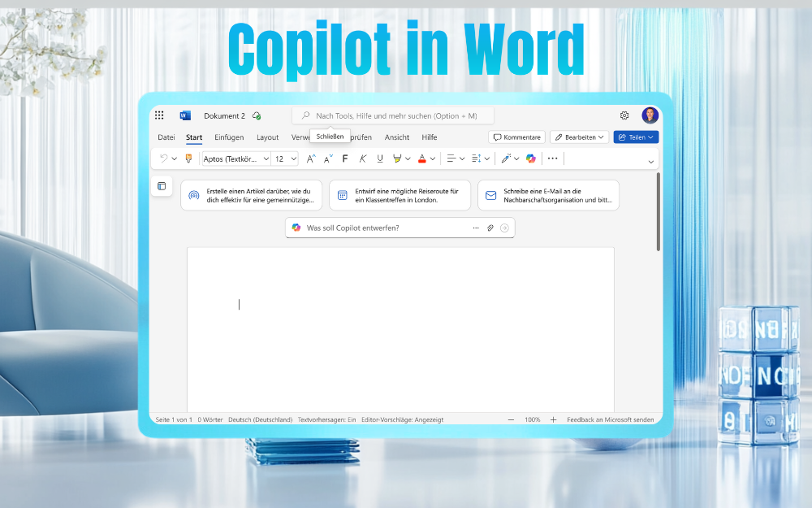This screenshot has height=508, width=812.
Task: Toggle Editor-Vorschläge: Angezeigt
Action: tap(403, 419)
